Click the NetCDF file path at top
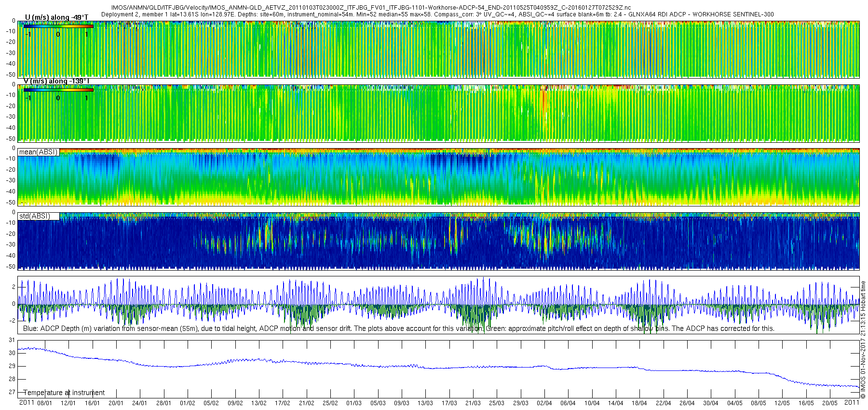The width and height of the screenshot is (868, 410). (x=370, y=8)
